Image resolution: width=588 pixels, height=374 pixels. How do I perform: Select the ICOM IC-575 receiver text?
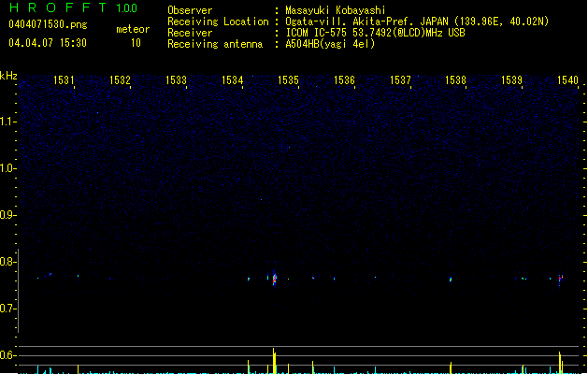(x=376, y=33)
